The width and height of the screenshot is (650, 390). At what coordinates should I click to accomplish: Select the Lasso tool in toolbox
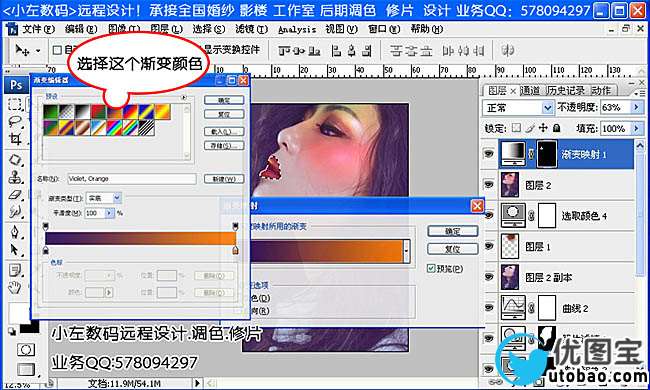pos(15,121)
